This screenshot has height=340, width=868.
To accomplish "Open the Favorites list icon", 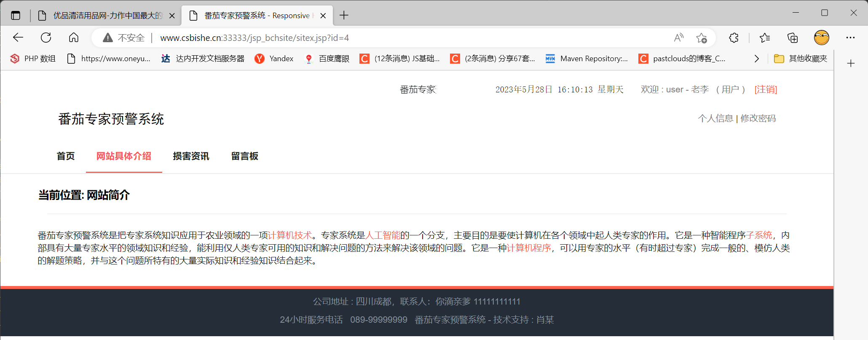I will (765, 38).
